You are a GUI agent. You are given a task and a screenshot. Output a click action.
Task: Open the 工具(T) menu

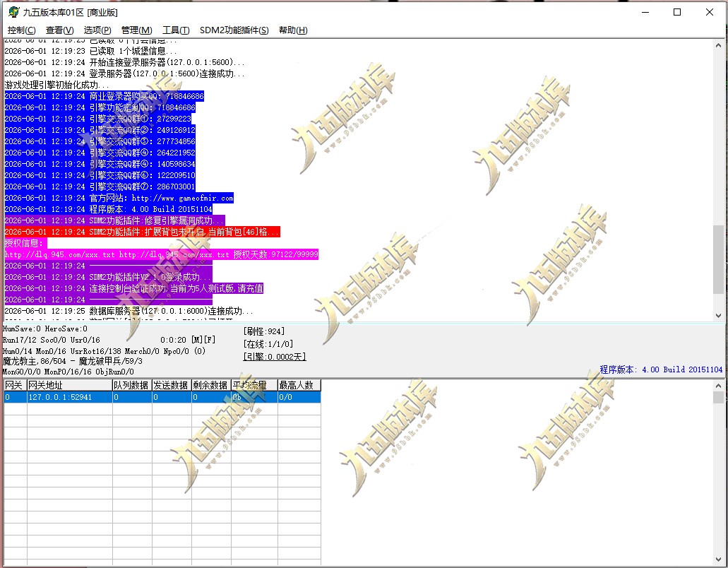[x=176, y=30]
